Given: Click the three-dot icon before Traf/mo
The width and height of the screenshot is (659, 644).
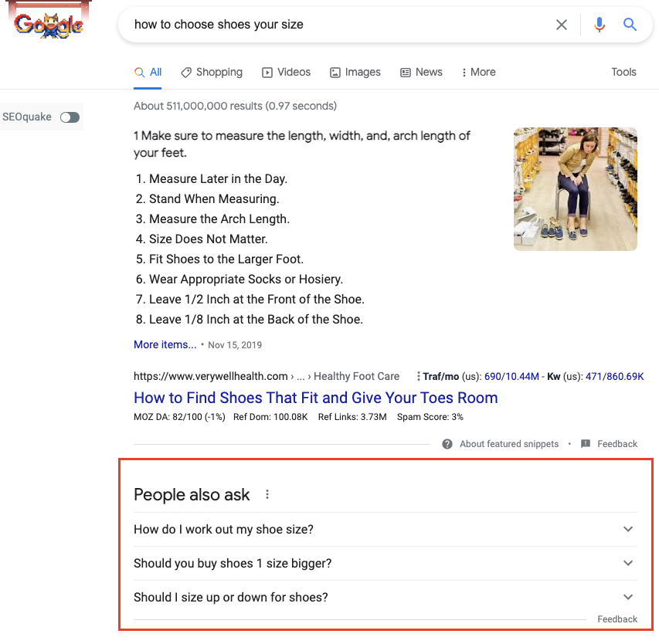Looking at the screenshot, I should [x=418, y=376].
